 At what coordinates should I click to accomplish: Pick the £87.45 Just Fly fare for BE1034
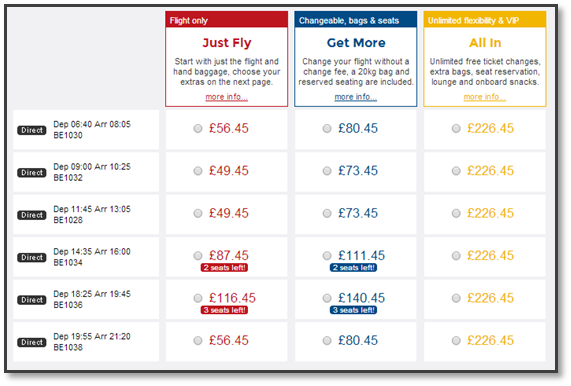point(198,256)
